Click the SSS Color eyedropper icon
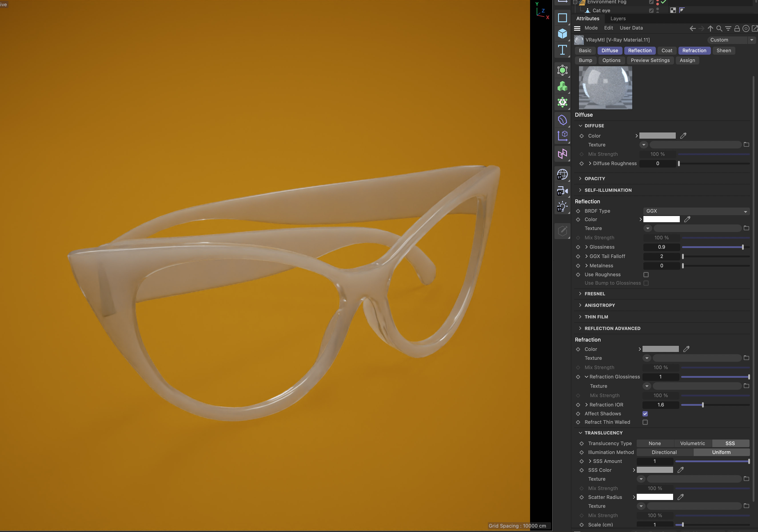Viewport: 758px width, 532px height. pos(680,470)
